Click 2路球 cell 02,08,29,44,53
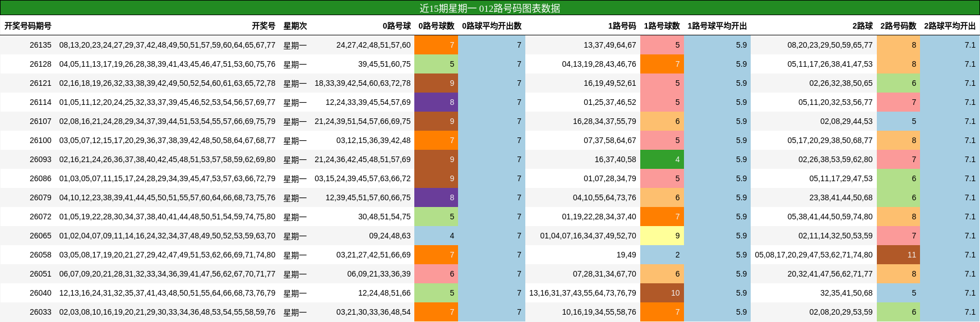The height and width of the screenshot is (322, 980). coord(847,121)
